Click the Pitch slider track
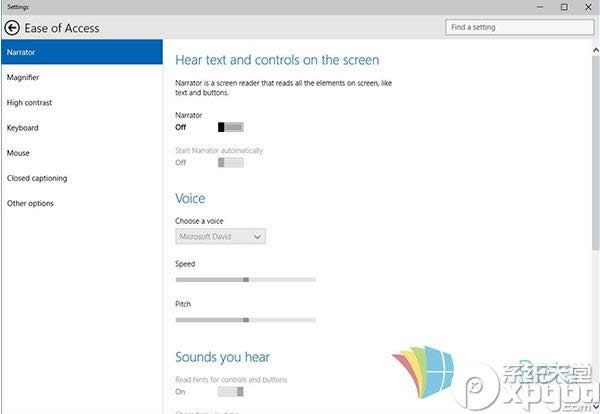The width and height of the screenshot is (600, 414). tap(245, 320)
